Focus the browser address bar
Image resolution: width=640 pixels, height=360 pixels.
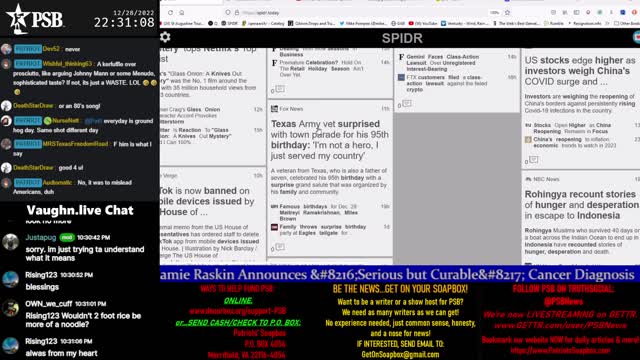point(359,13)
